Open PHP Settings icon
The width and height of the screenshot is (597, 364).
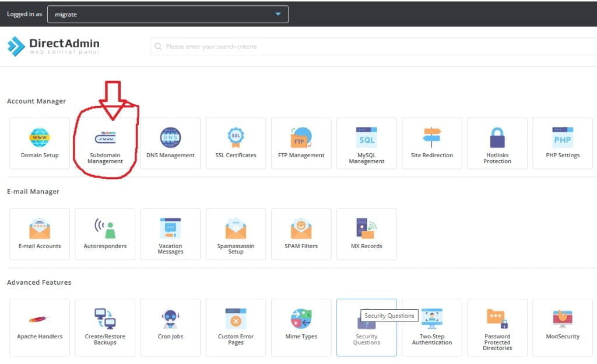point(563,137)
